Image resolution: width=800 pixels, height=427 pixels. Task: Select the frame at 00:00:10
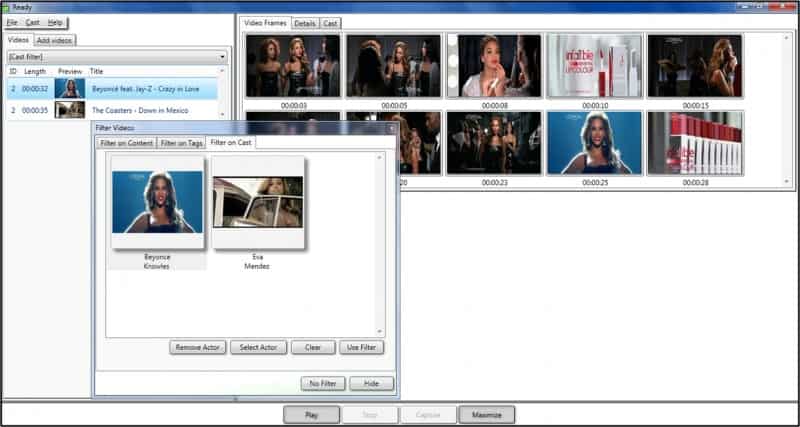(594, 66)
